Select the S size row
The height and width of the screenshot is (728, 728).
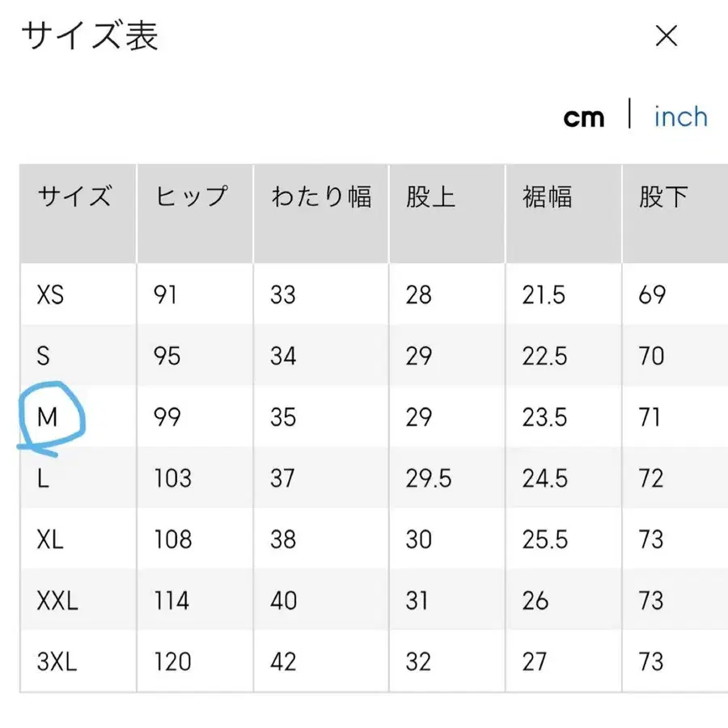point(46,356)
